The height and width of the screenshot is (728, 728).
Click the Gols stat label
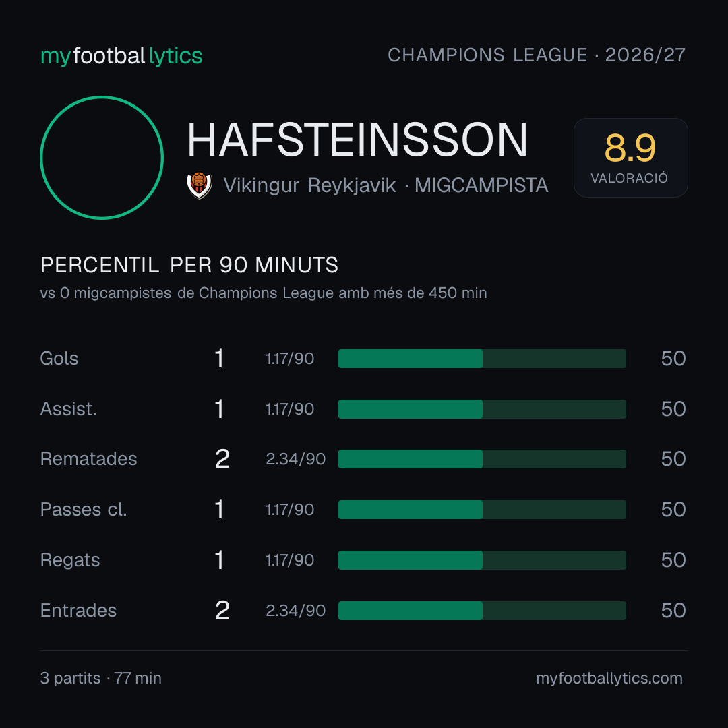coord(59,359)
